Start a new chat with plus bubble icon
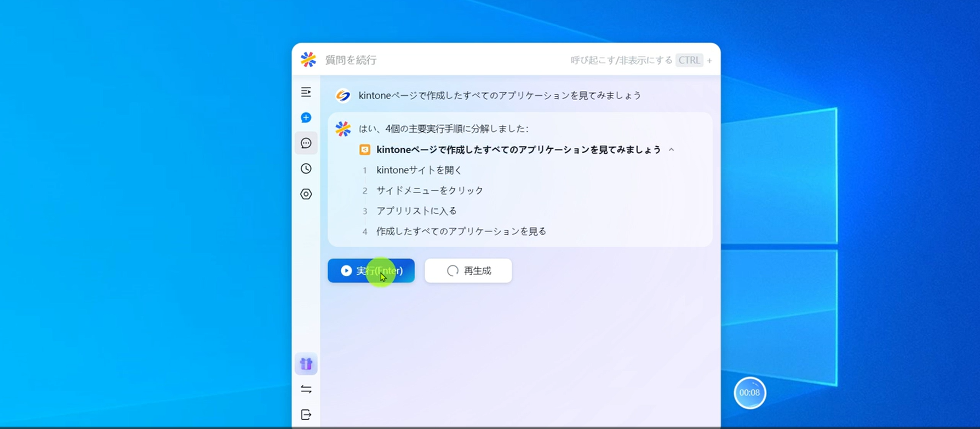The width and height of the screenshot is (980, 429). point(306,118)
